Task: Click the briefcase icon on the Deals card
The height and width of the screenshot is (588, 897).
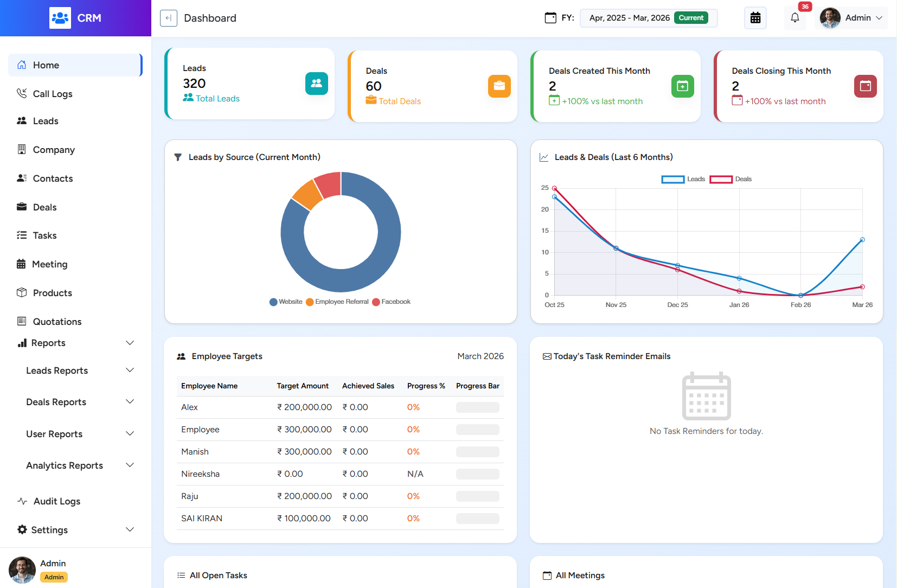Action: tap(499, 86)
